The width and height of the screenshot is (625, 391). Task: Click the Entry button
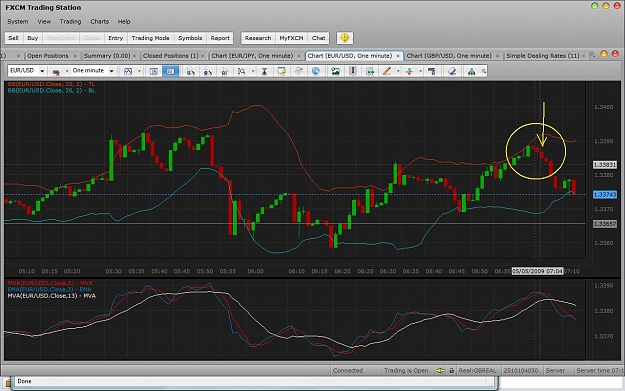coord(116,38)
